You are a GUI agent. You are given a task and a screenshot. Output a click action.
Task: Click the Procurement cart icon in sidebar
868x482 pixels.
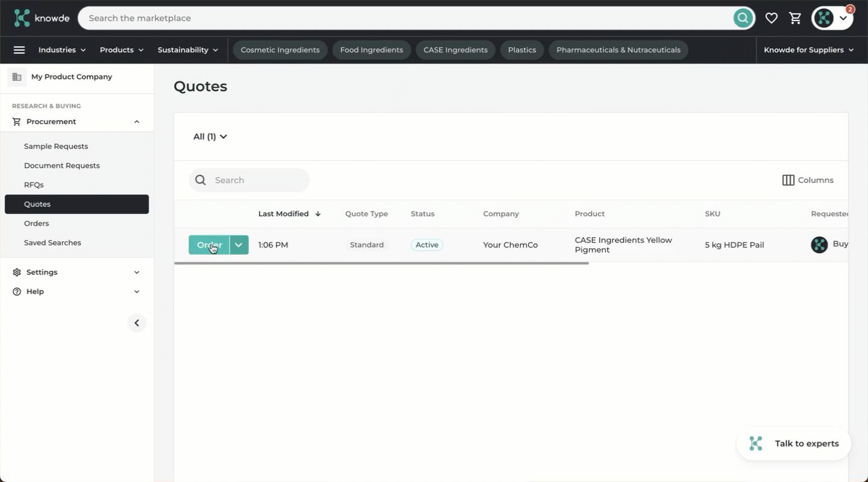tap(17, 122)
